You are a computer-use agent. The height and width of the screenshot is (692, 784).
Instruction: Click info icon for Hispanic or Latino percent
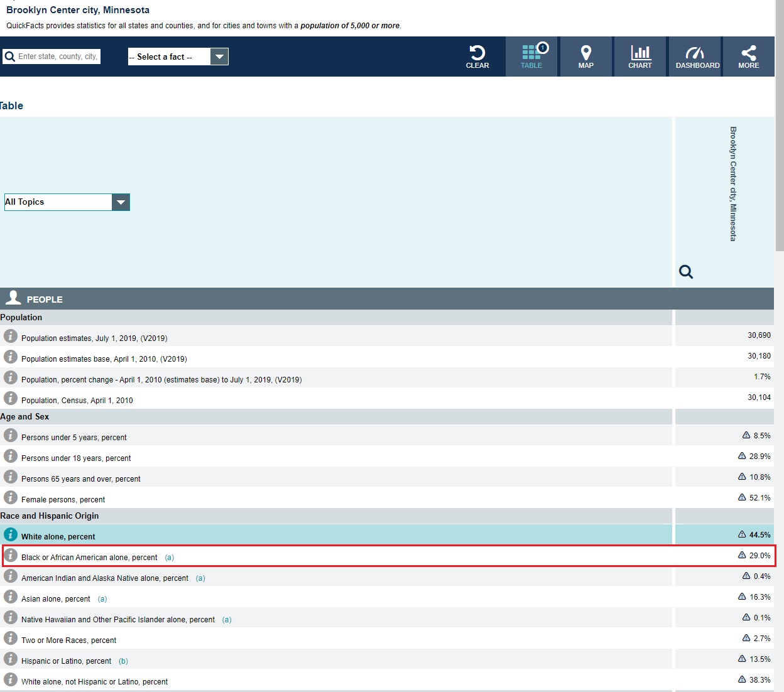coord(11,659)
